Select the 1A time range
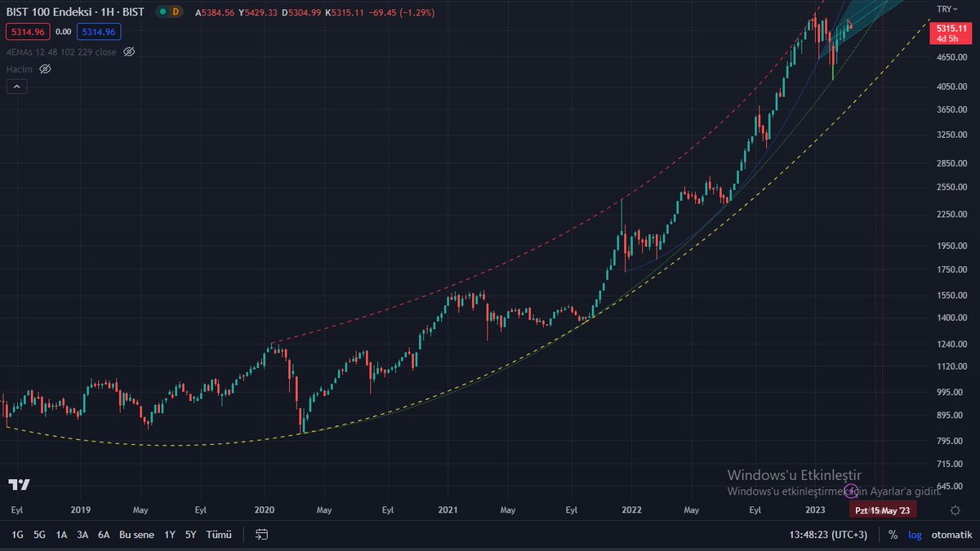Image resolution: width=980 pixels, height=551 pixels. tap(61, 535)
